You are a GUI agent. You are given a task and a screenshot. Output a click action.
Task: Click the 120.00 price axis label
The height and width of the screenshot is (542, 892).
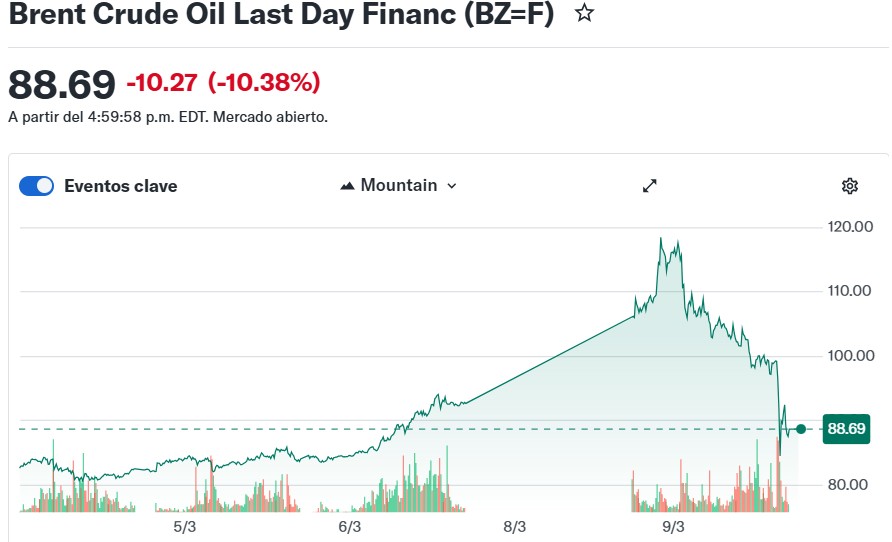pos(850,227)
